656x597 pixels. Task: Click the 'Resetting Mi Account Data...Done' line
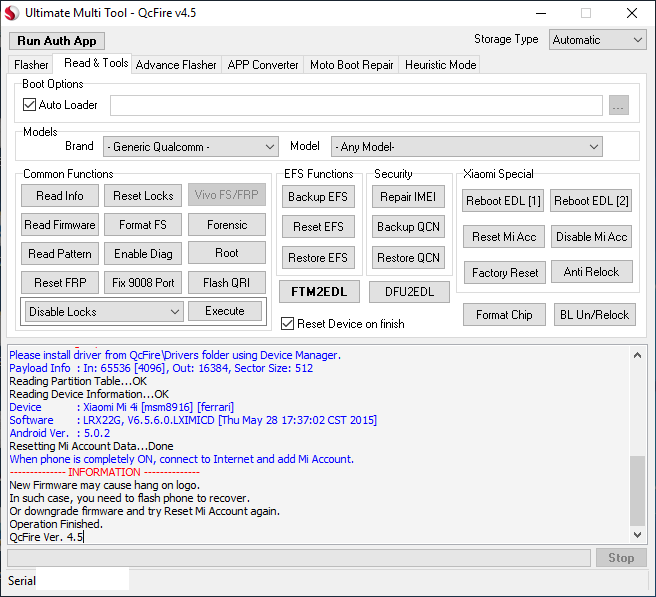point(91,446)
